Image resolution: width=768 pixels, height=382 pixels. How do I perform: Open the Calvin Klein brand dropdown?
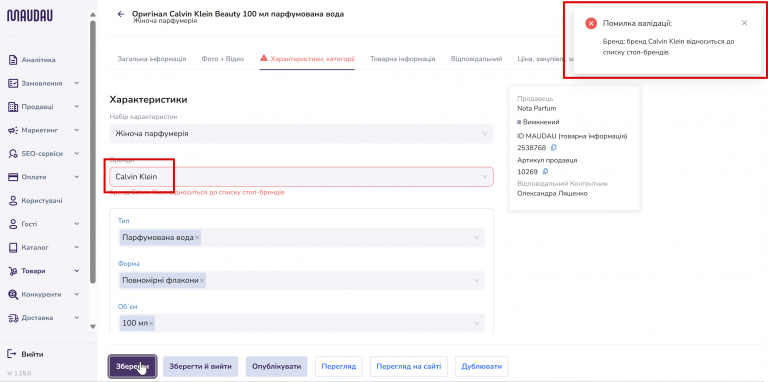301,176
